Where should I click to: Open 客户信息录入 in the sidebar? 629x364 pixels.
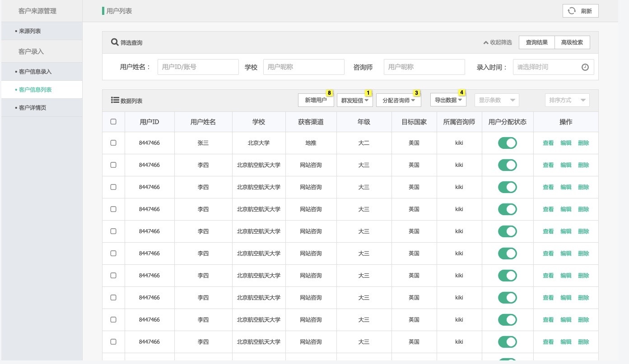click(x=42, y=72)
